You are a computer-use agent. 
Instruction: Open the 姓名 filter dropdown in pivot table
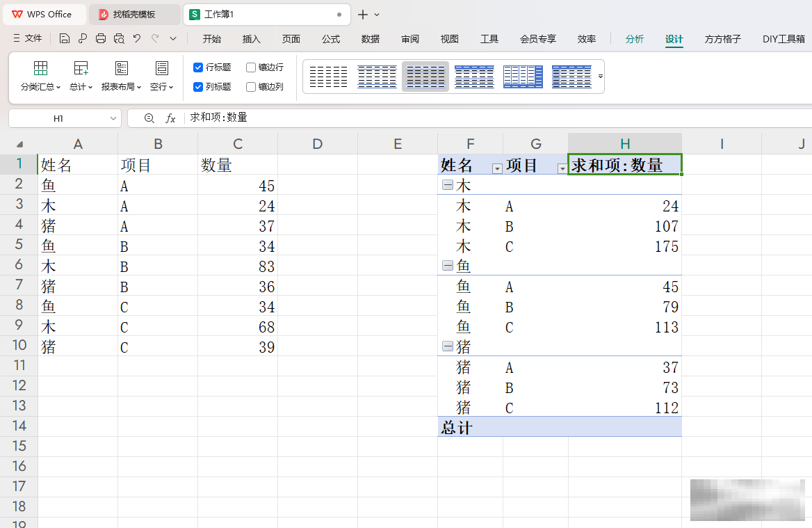pos(496,168)
